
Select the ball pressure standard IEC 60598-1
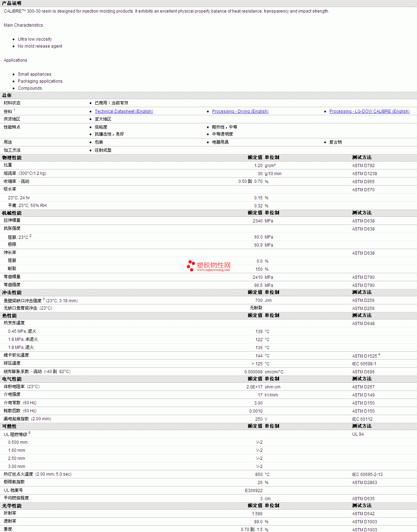pos(364,364)
